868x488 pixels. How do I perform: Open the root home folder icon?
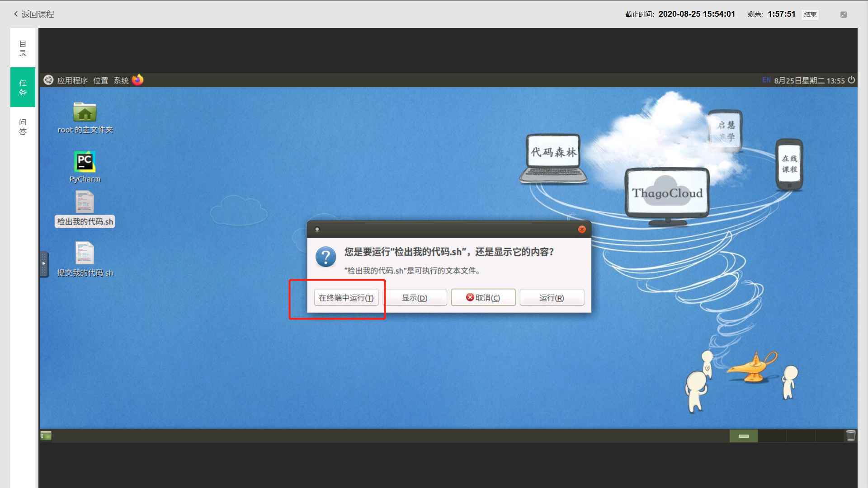pyautogui.click(x=85, y=113)
